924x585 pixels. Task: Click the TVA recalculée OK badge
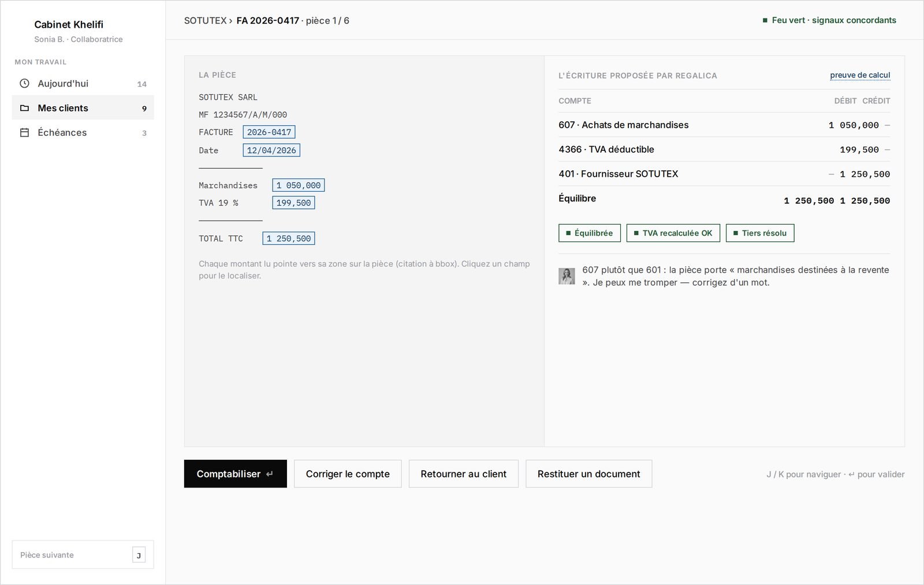(x=673, y=233)
